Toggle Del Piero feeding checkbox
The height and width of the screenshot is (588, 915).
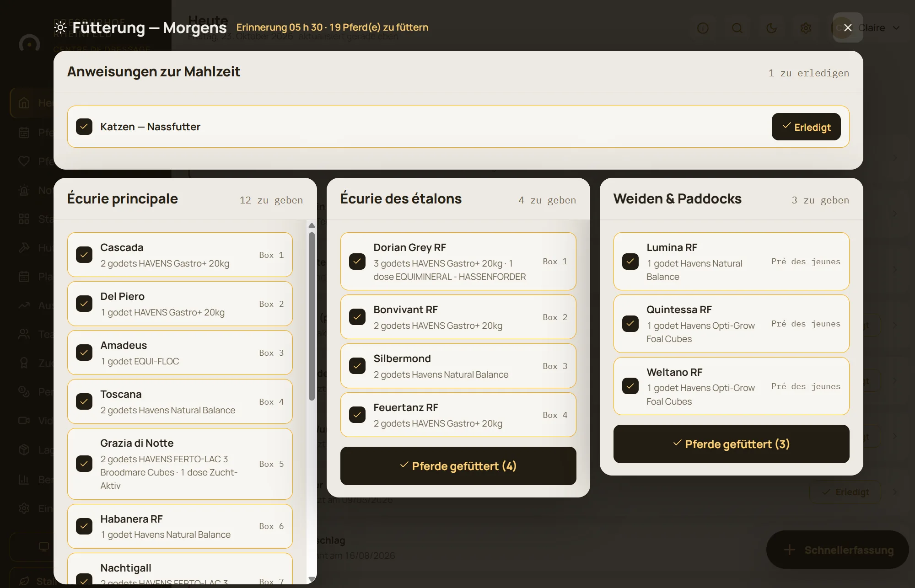click(84, 304)
